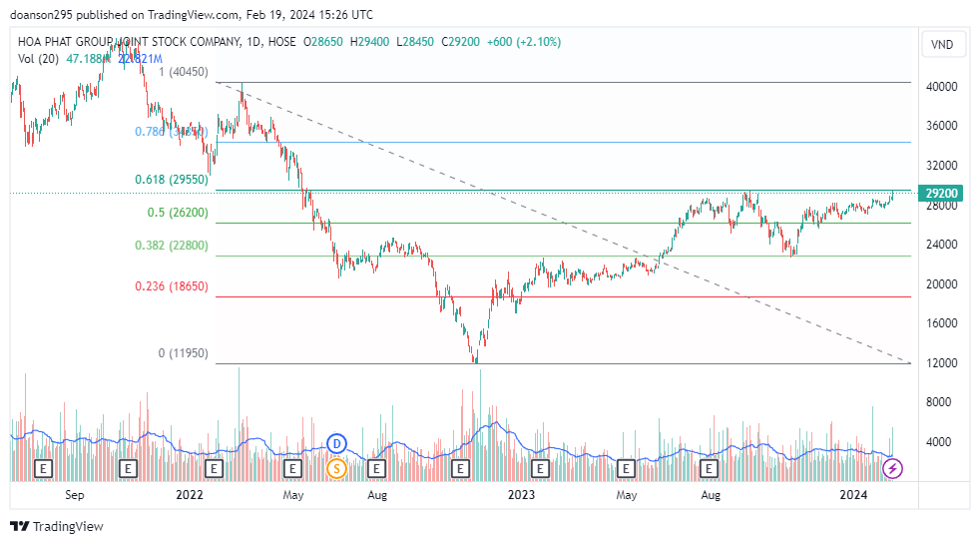Click the 47.188M volume value

pyautogui.click(x=88, y=59)
